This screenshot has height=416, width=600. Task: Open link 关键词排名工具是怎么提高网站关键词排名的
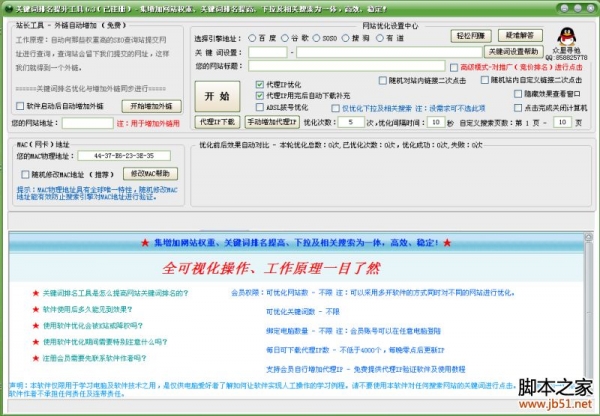point(116,293)
